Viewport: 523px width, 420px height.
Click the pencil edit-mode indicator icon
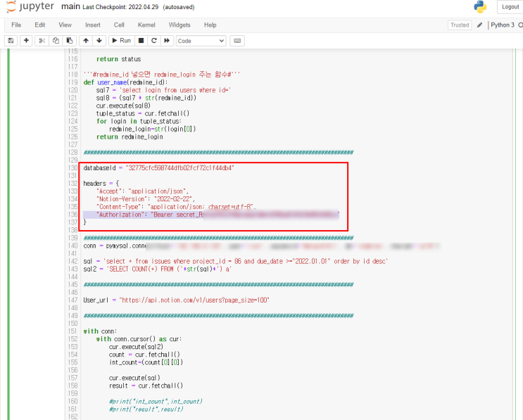(x=479, y=25)
